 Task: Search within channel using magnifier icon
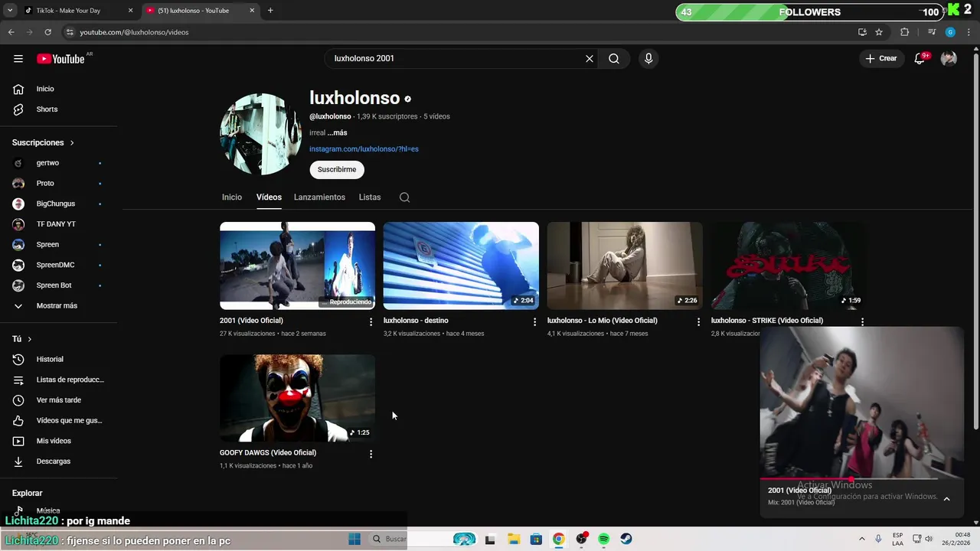pyautogui.click(x=404, y=197)
